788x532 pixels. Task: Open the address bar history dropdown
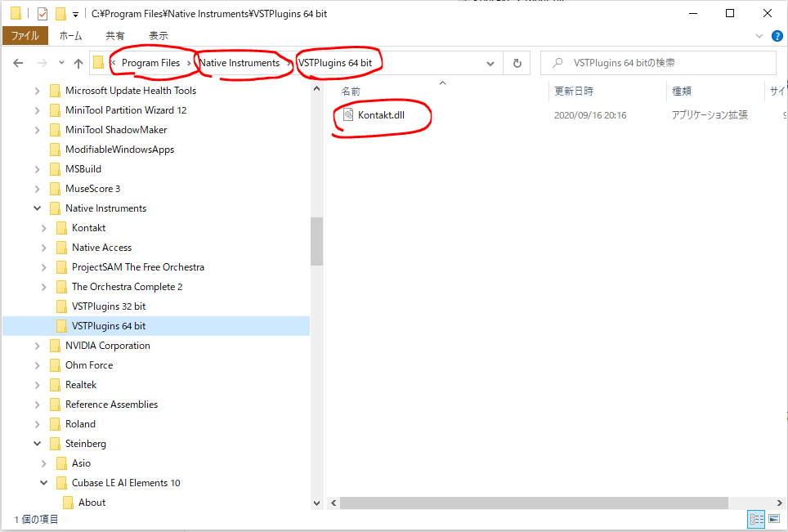[x=490, y=63]
